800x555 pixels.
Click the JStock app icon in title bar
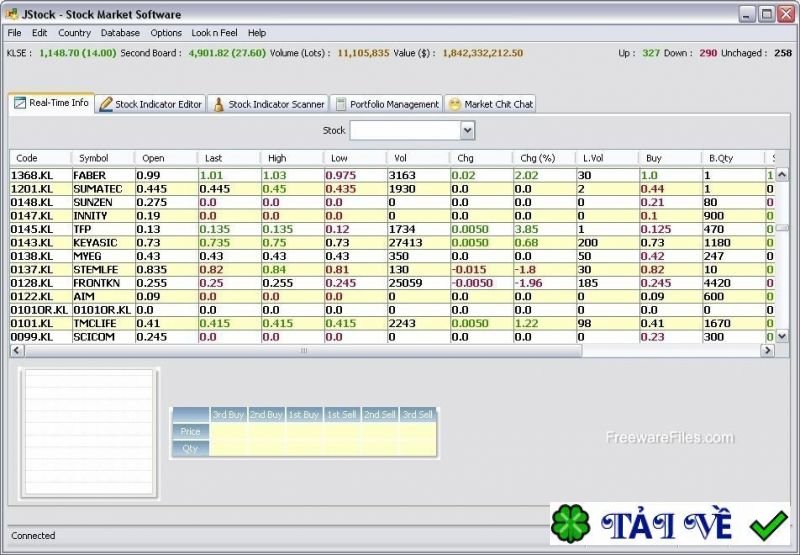click(12, 14)
